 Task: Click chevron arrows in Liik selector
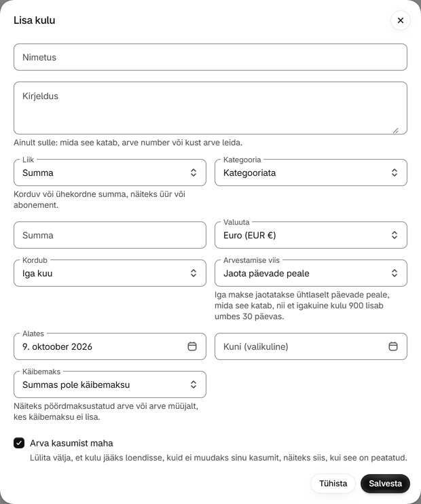[x=193, y=173]
